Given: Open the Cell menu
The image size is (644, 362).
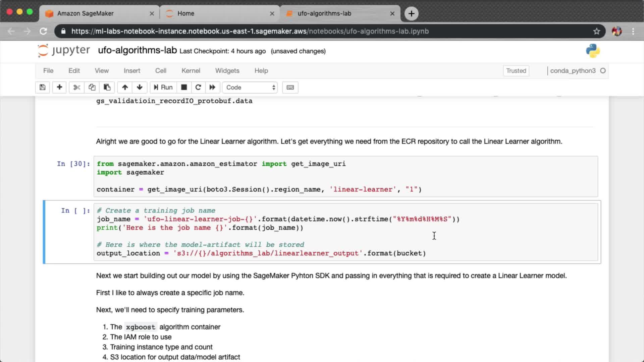Looking at the screenshot, I should pos(161,71).
